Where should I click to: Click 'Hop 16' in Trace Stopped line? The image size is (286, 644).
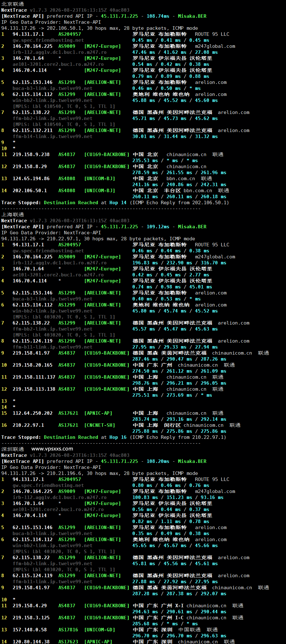point(118,437)
